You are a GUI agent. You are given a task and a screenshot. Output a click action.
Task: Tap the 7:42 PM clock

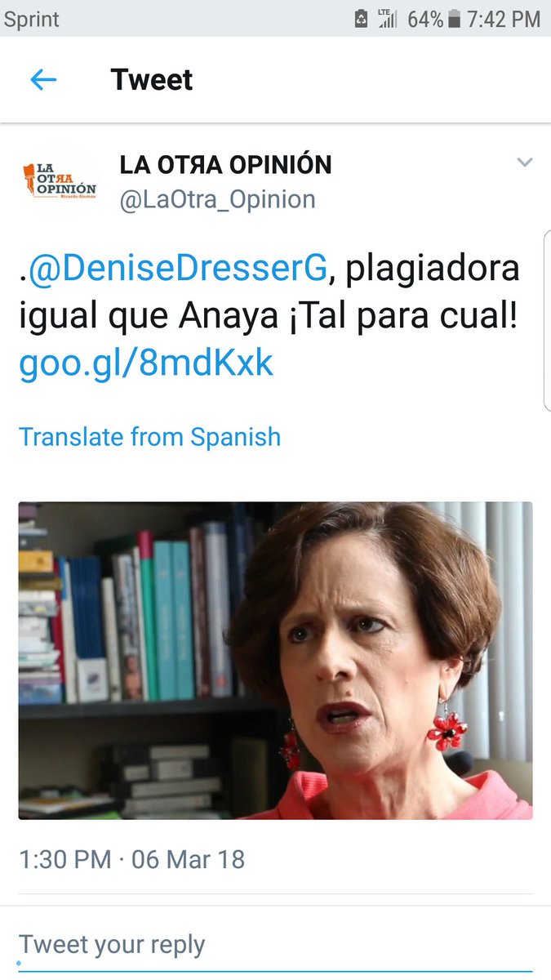tap(504, 19)
